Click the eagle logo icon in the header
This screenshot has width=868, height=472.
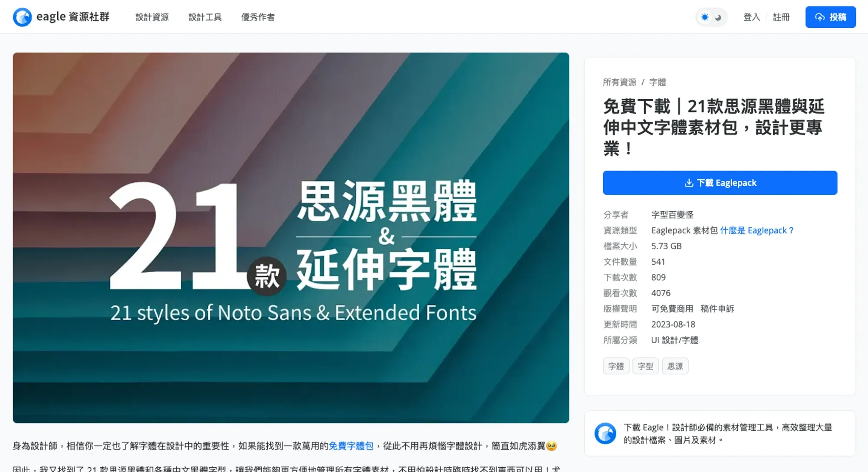[x=22, y=17]
